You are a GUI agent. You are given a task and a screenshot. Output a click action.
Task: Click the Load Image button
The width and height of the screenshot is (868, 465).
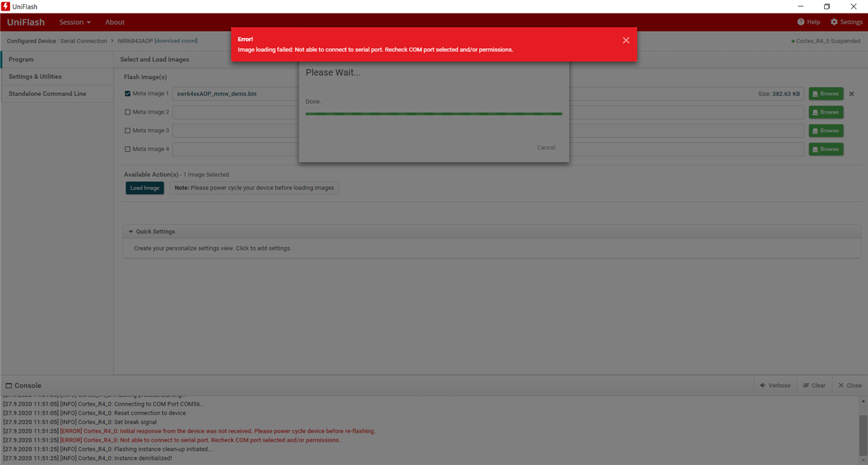(x=145, y=188)
